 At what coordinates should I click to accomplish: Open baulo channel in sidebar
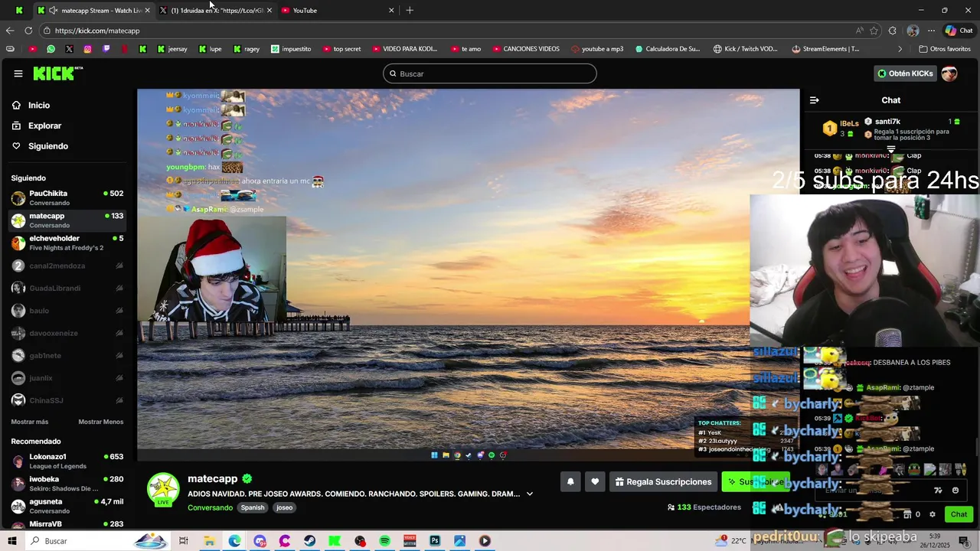67,311
